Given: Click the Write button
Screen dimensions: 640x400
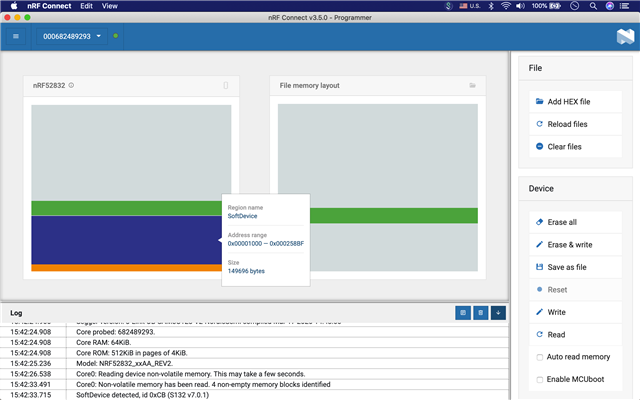Looking at the screenshot, I should pyautogui.click(x=575, y=312).
